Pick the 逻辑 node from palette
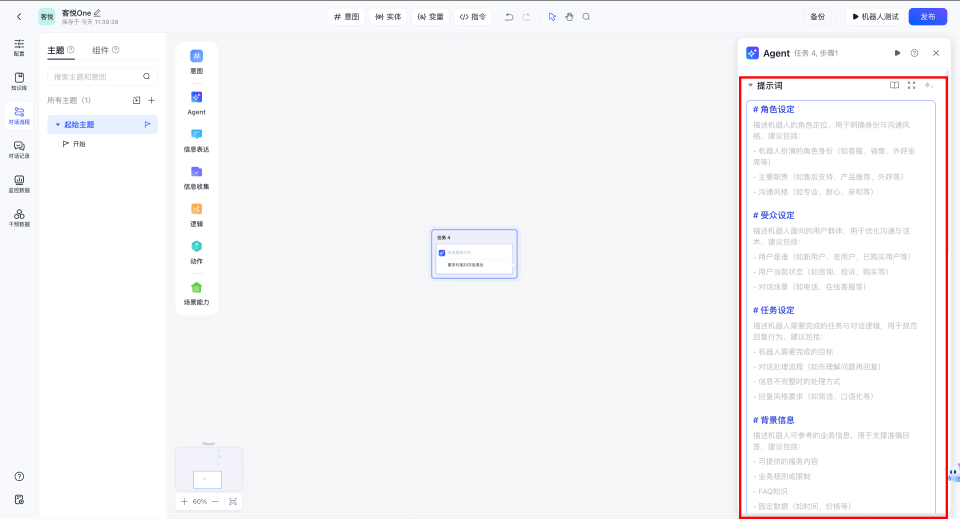 click(197, 215)
